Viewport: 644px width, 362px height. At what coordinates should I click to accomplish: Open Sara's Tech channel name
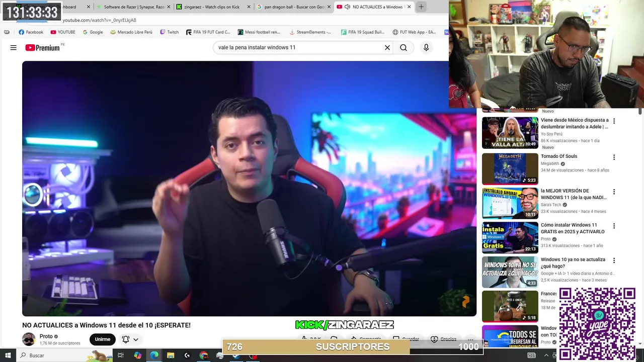coord(551,205)
